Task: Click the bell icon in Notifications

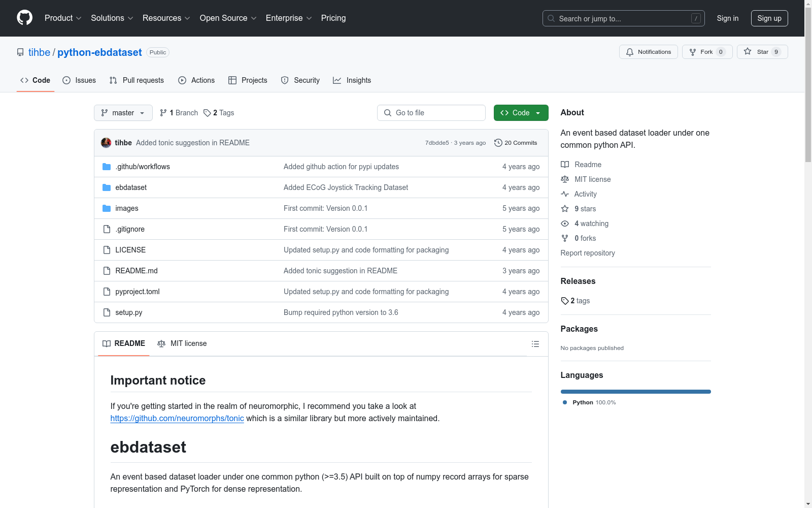Action: (630, 52)
